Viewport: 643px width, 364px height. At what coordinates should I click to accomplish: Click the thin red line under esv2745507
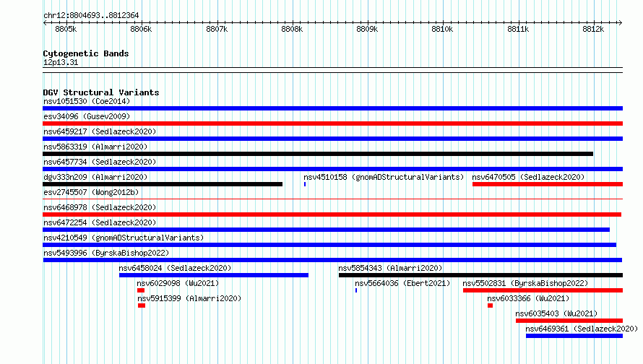332,199
